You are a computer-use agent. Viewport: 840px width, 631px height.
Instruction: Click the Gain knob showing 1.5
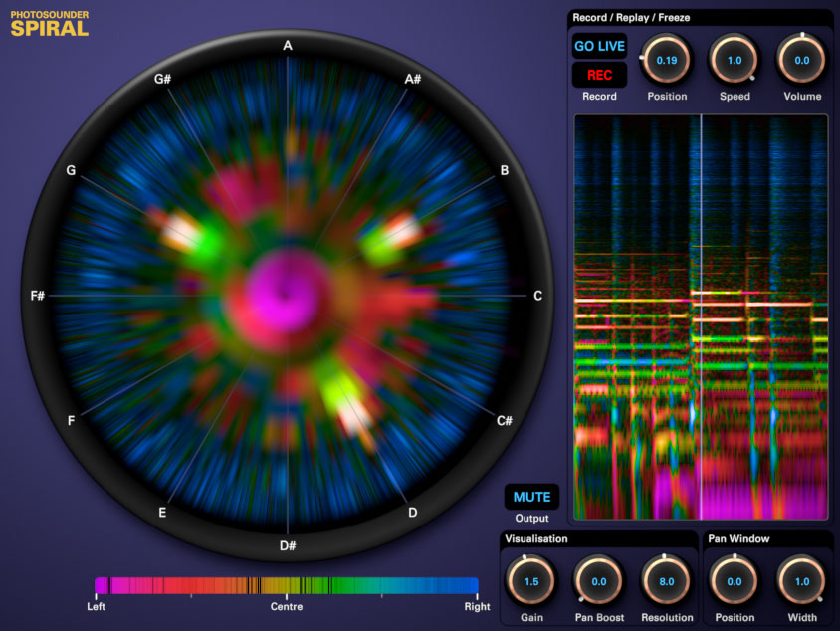point(530,581)
